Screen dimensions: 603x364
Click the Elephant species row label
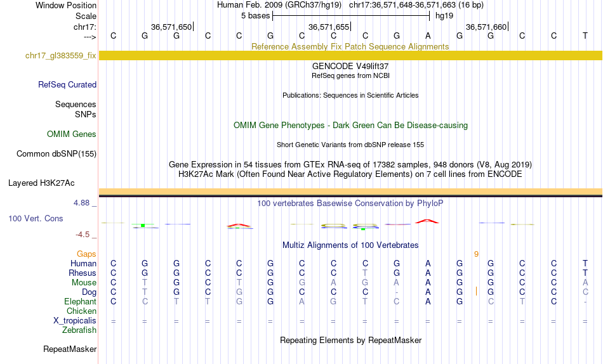80,302
